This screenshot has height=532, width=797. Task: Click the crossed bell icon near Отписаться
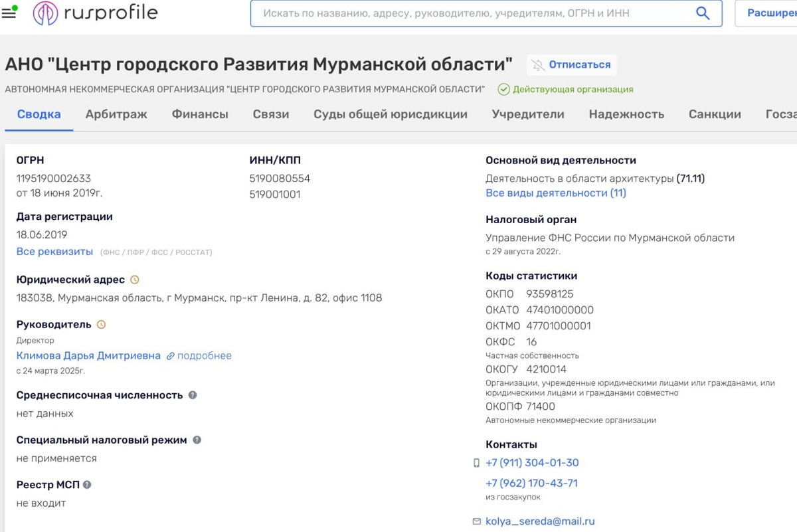[x=537, y=65]
